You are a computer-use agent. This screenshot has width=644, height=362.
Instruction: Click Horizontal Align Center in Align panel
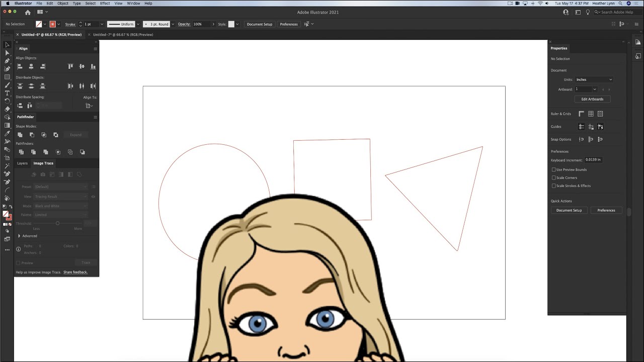tap(31, 66)
